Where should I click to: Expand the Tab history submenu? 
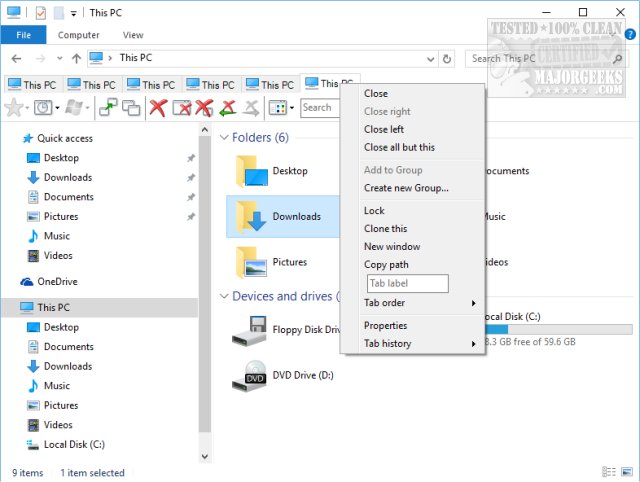point(473,344)
